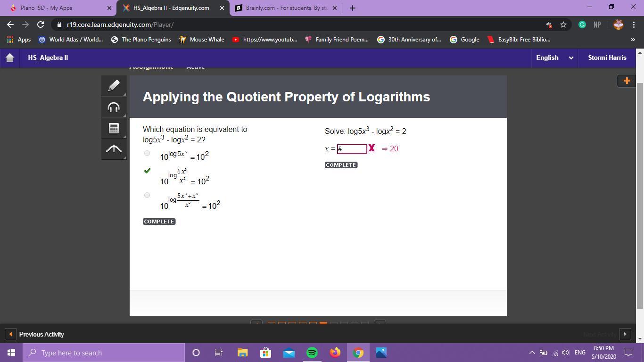This screenshot has height=362, width=644.
Task: Close the Edgenuity tab
Action: click(222, 8)
